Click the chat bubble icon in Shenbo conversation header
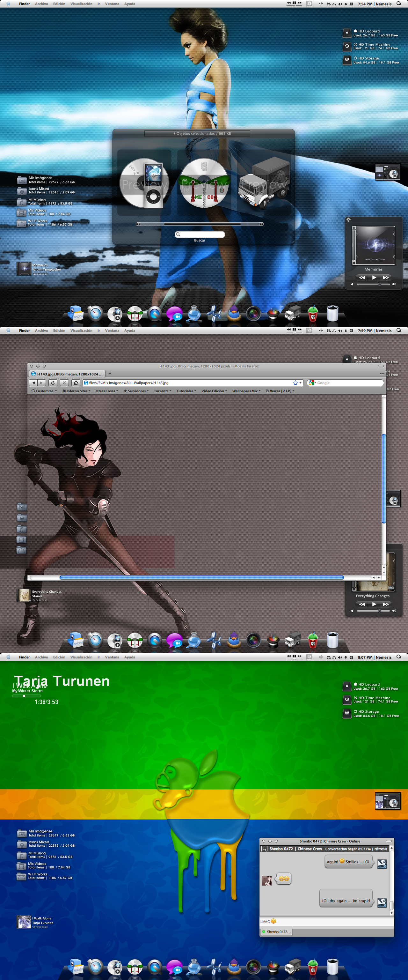 click(x=264, y=849)
